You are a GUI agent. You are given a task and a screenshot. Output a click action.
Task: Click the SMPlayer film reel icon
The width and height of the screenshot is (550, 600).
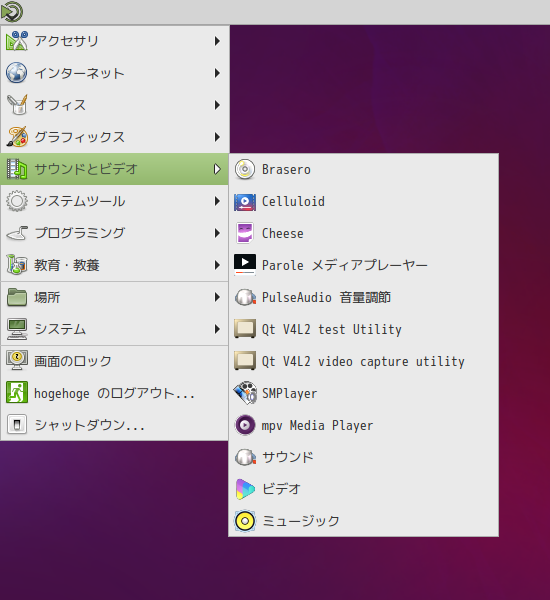(245, 393)
